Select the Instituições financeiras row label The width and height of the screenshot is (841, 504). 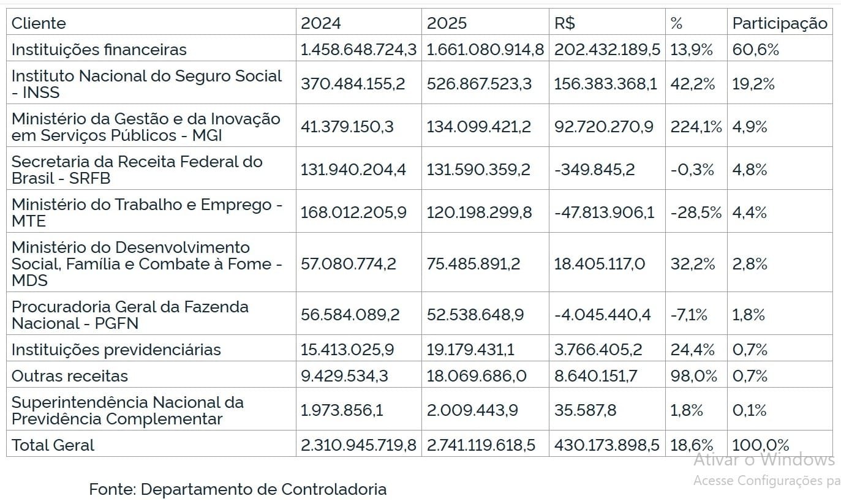click(x=99, y=50)
